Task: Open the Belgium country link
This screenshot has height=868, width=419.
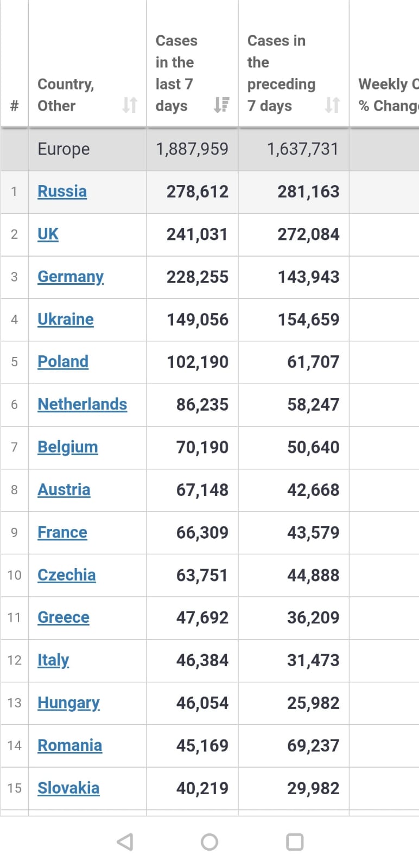Action: pyautogui.click(x=67, y=447)
